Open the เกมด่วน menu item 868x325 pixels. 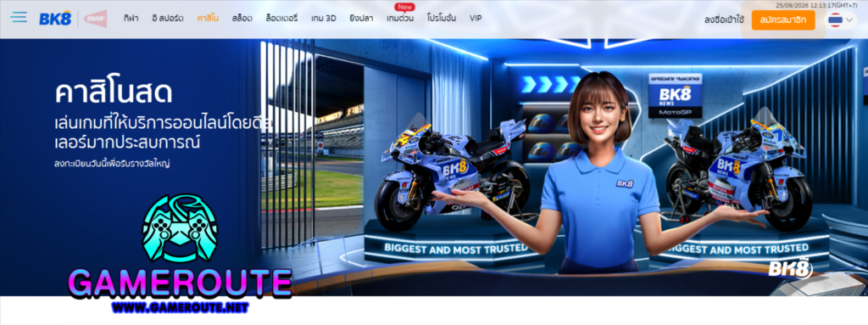(400, 19)
